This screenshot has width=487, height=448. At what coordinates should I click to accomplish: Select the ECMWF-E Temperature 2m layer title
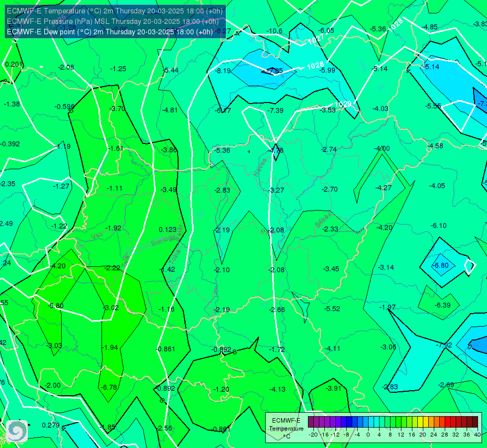[115, 11]
